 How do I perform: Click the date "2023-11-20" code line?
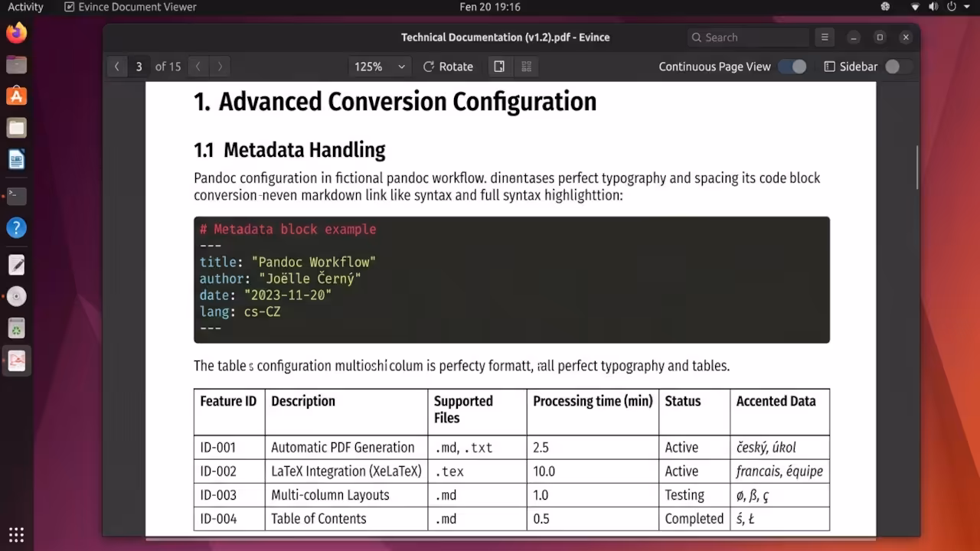266,295
